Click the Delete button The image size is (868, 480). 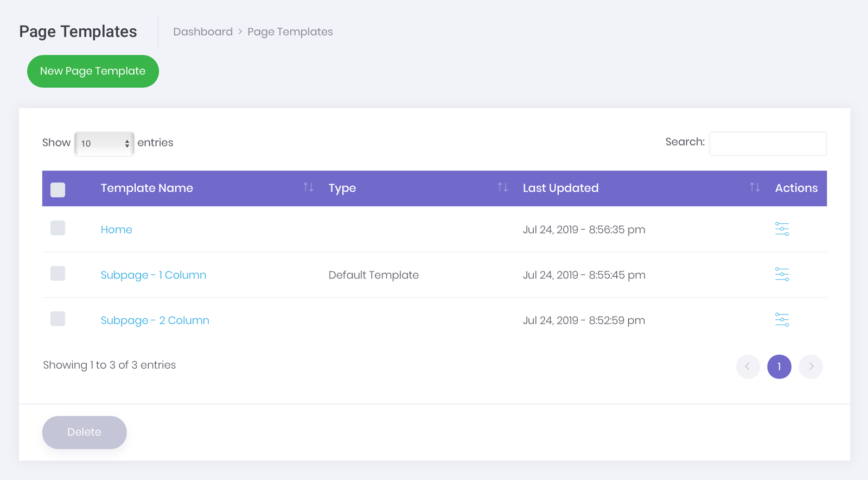tap(84, 432)
